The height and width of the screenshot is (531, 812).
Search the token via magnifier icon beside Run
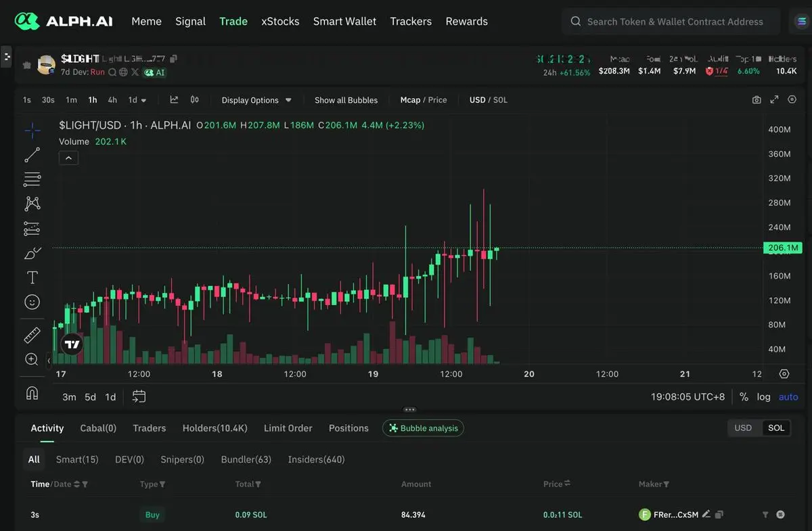point(112,72)
